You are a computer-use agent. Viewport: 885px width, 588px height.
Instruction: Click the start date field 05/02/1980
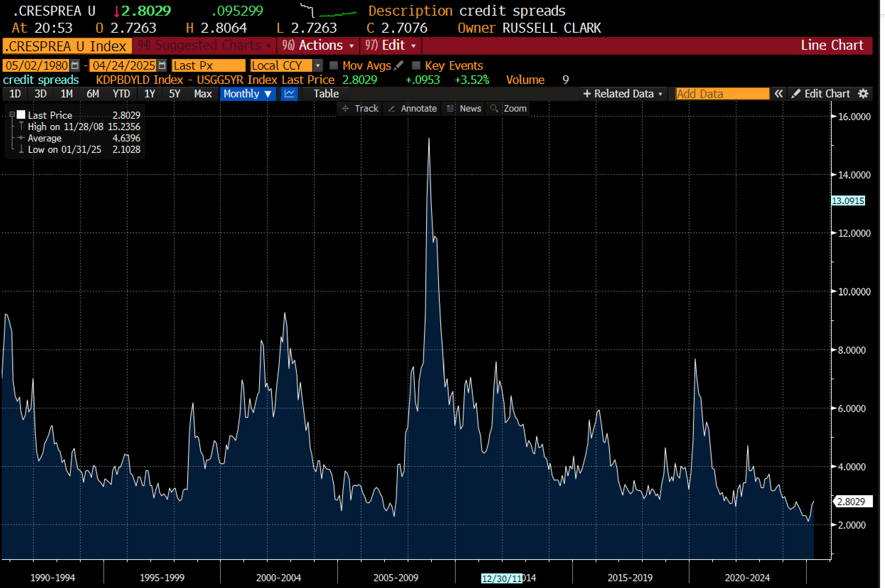pos(37,66)
